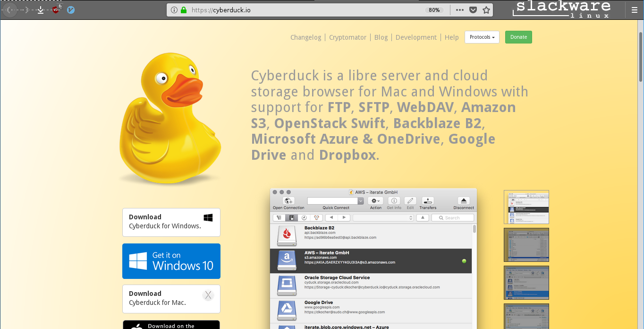The width and height of the screenshot is (644, 329).
Task: Download Cyberduck for Windows
Action: (171, 222)
